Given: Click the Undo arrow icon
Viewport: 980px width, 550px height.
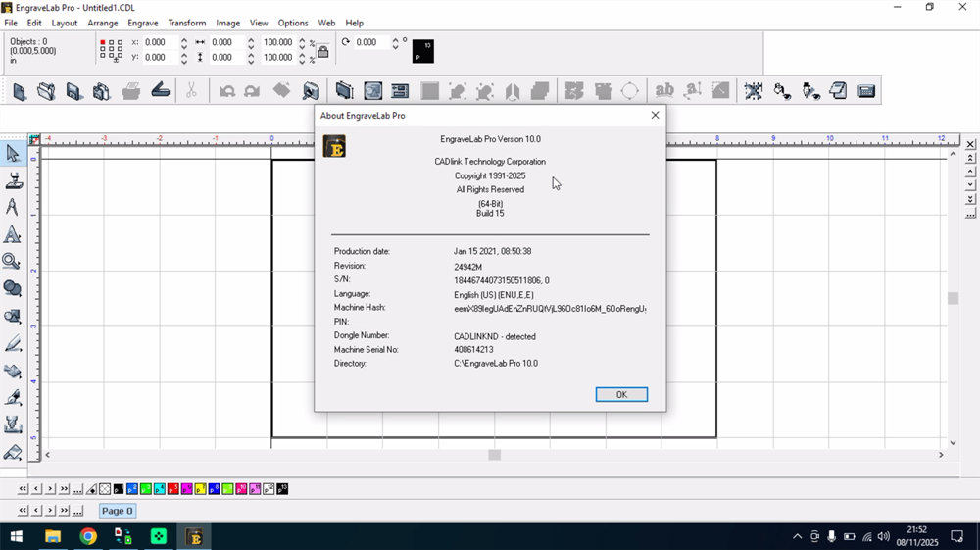Looking at the screenshot, I should point(227,91).
